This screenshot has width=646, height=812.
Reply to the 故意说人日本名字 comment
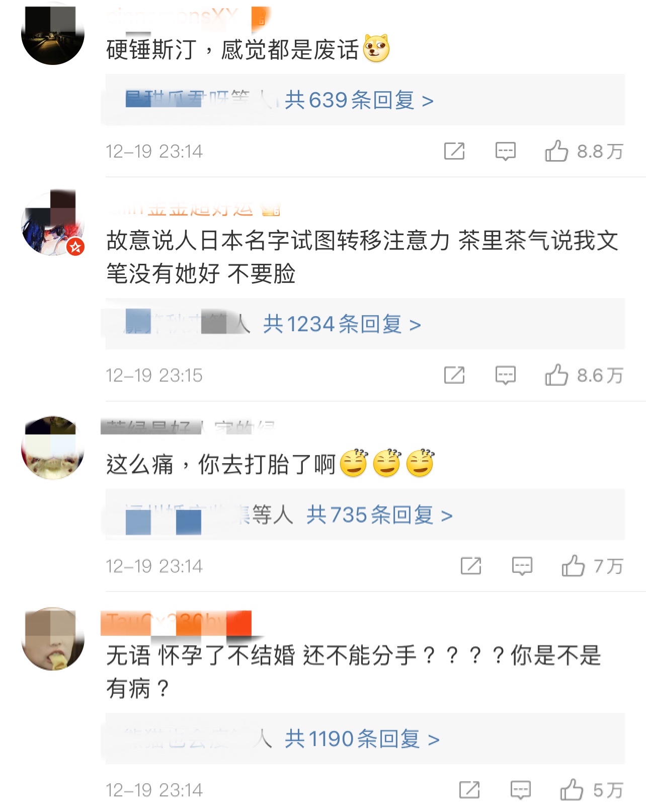pos(505,375)
